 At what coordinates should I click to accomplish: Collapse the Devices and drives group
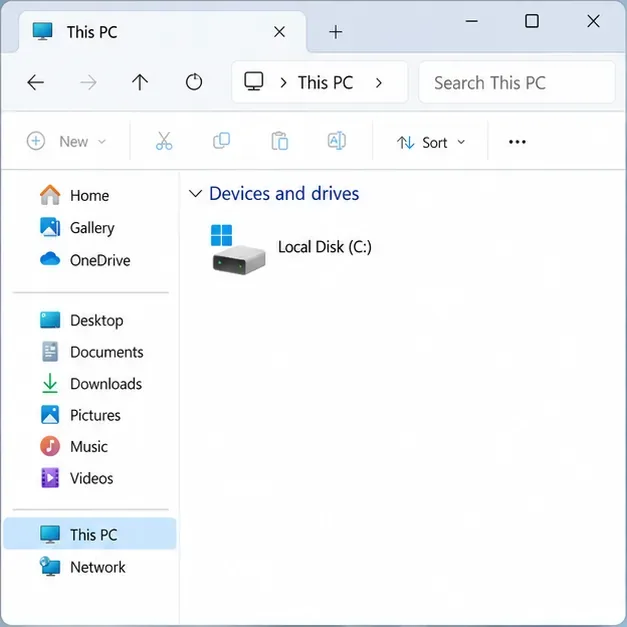coord(195,194)
